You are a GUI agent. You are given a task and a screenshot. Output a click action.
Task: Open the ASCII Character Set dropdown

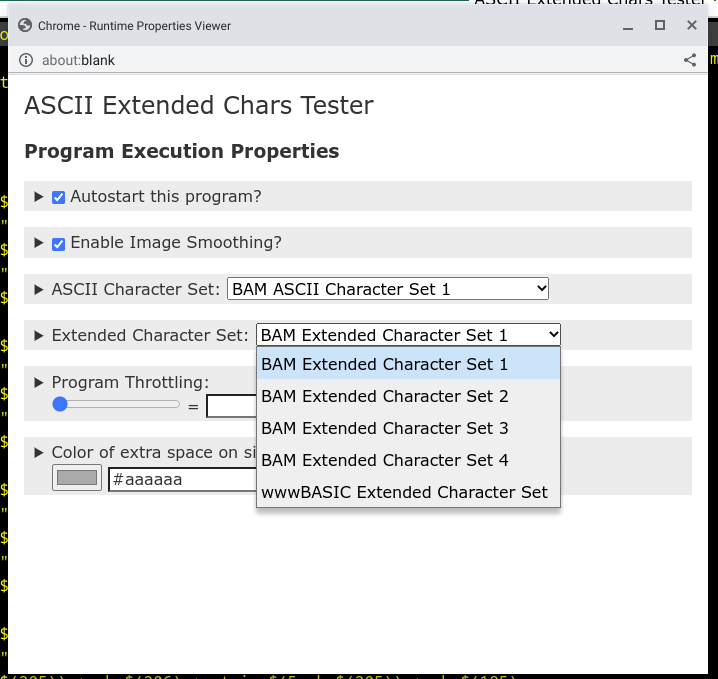(x=388, y=289)
